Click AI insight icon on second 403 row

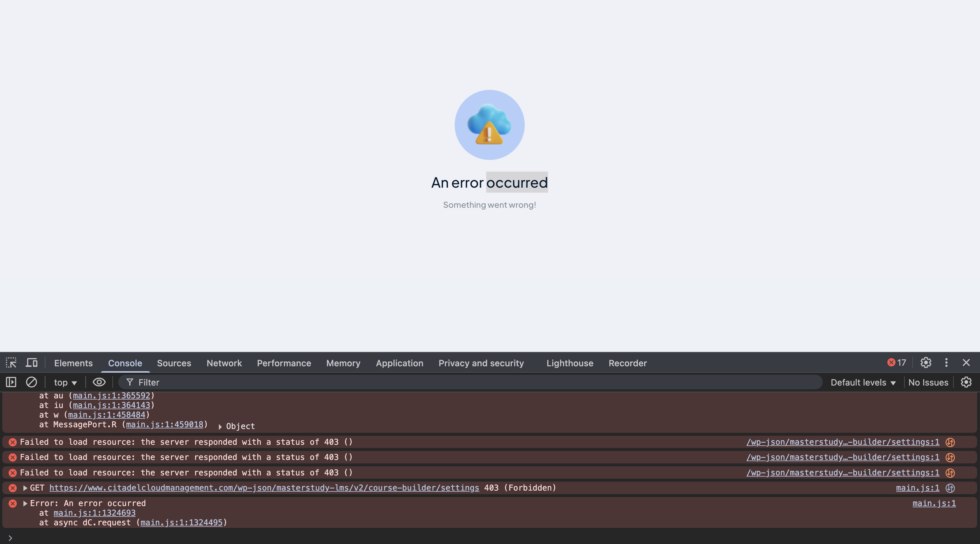click(x=950, y=457)
